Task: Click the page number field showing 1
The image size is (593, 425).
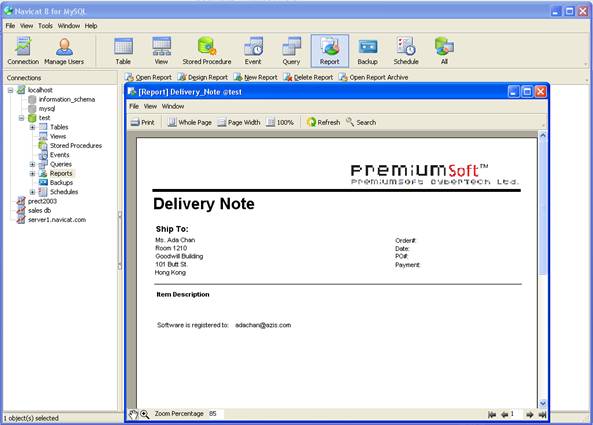Action: [515, 414]
